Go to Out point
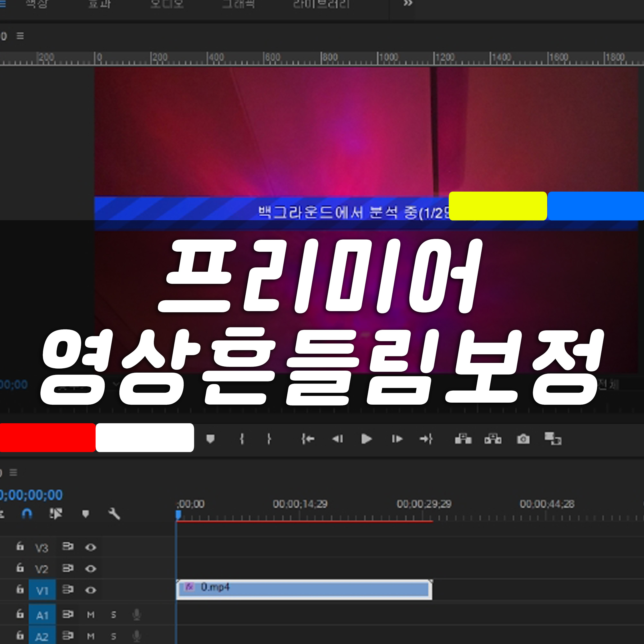644x644 pixels. [x=426, y=439]
